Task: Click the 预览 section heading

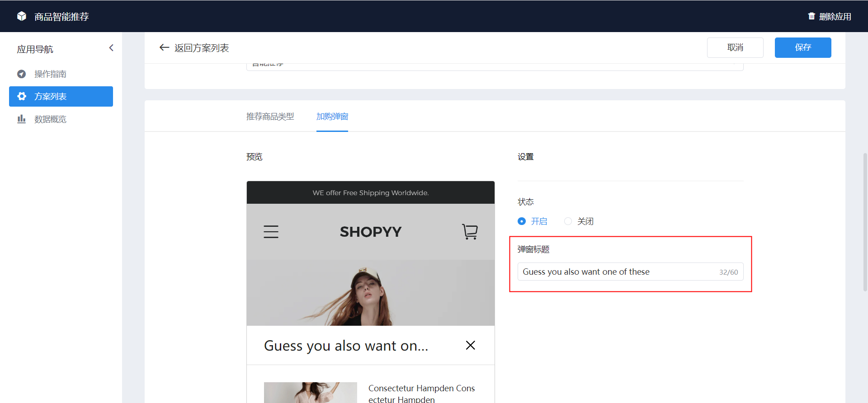Action: coord(254,157)
